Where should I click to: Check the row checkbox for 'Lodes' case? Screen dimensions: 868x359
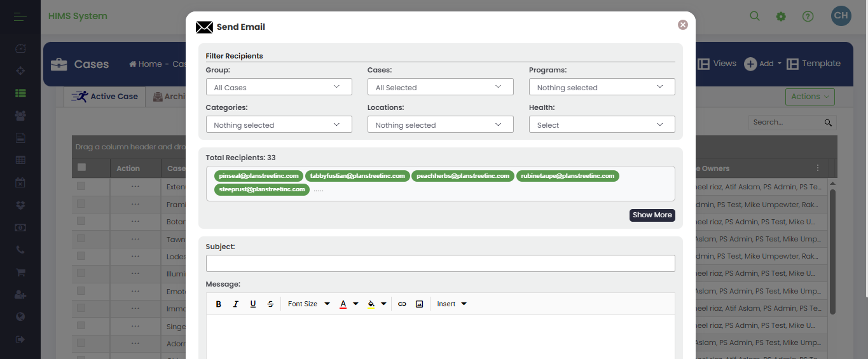coord(81,256)
